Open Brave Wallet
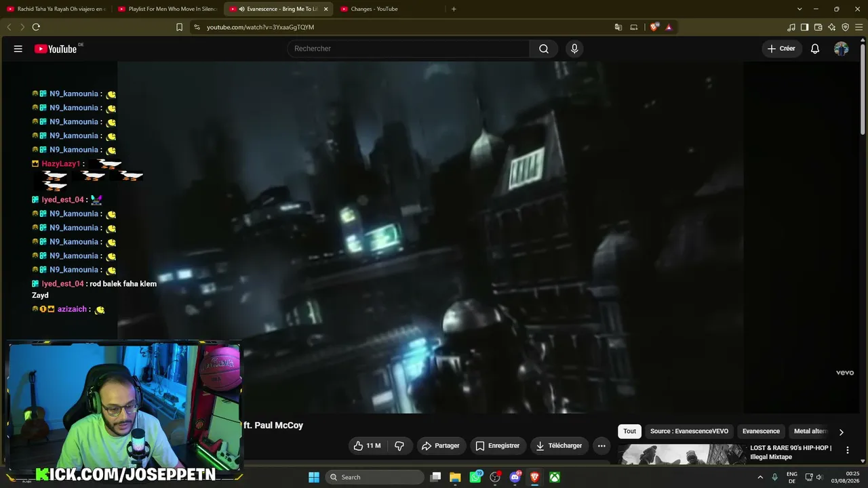The image size is (868, 488). 818,27
